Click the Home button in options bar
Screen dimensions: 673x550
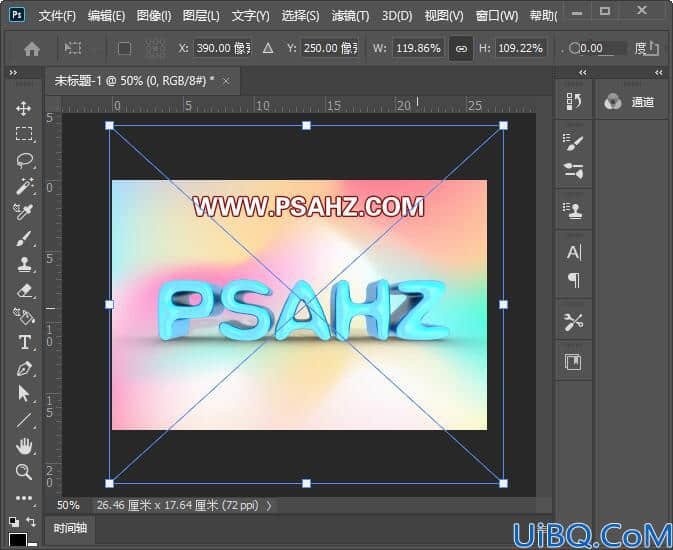click(x=32, y=49)
